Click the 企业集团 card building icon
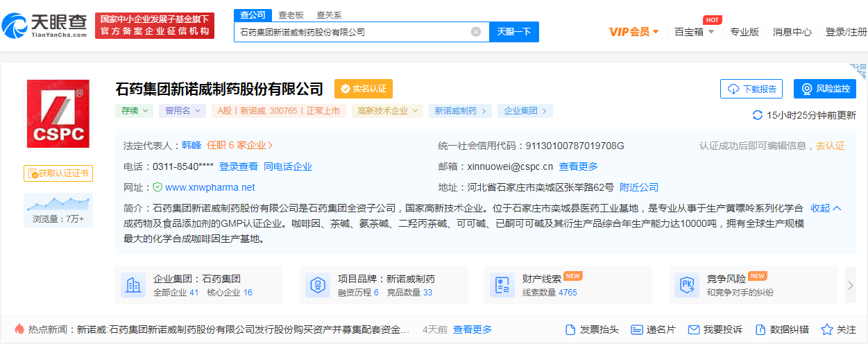The image size is (868, 344). (x=133, y=285)
